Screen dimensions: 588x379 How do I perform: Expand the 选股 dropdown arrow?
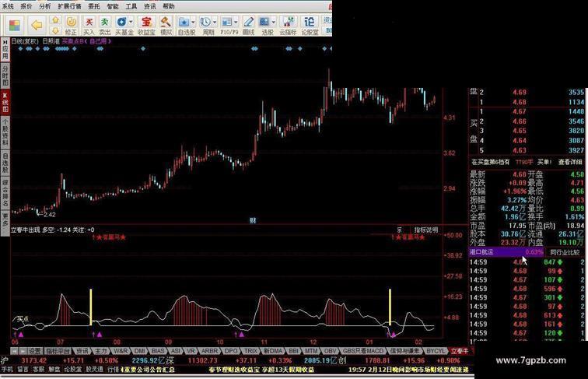pos(274,22)
